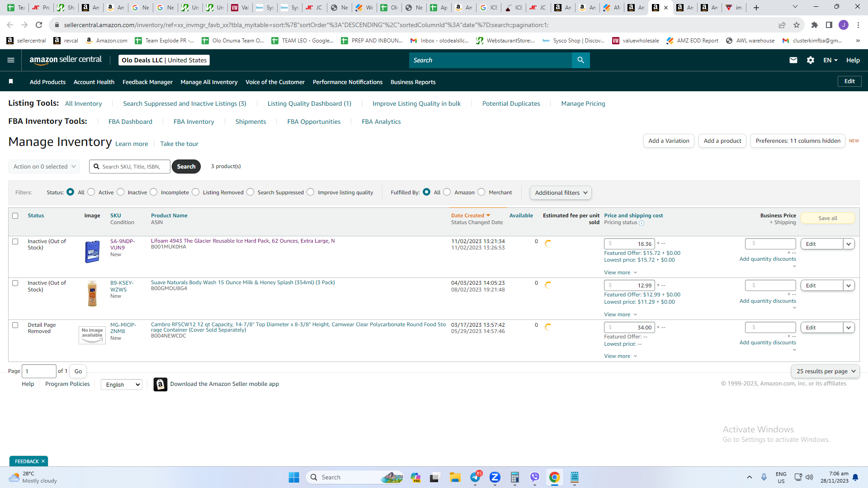
Task: Select the Incomplete status filter radio
Action: 154,192
